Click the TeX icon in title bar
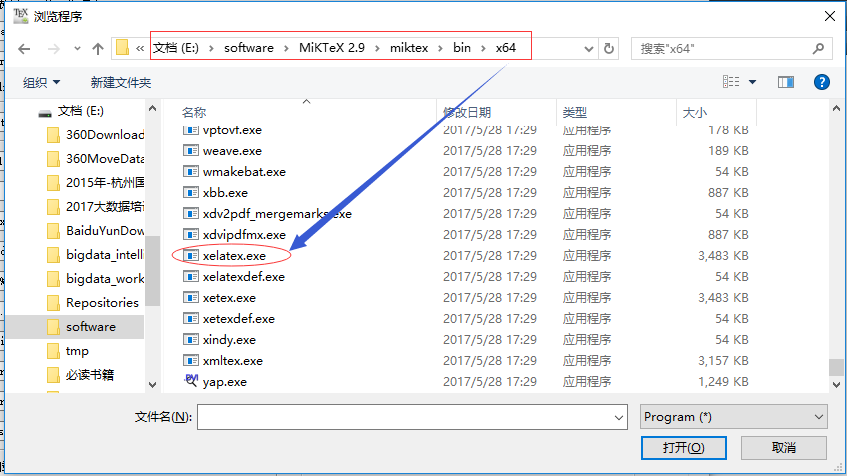This screenshot has width=847, height=476. pos(21,16)
